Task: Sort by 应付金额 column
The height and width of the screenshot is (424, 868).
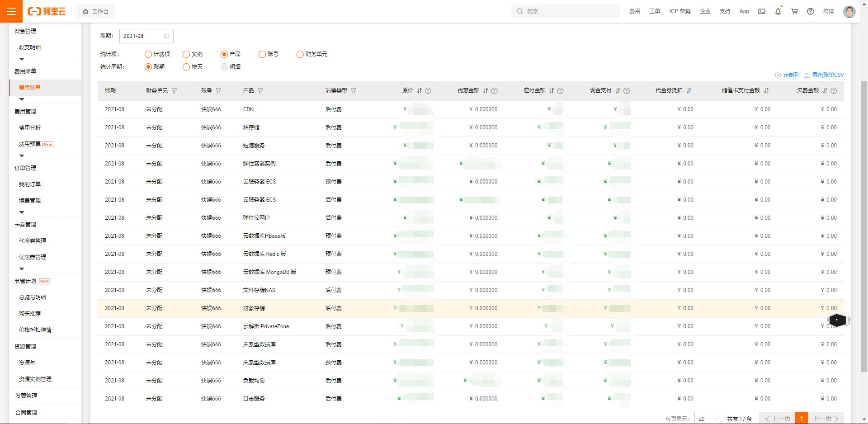Action: pyautogui.click(x=552, y=91)
